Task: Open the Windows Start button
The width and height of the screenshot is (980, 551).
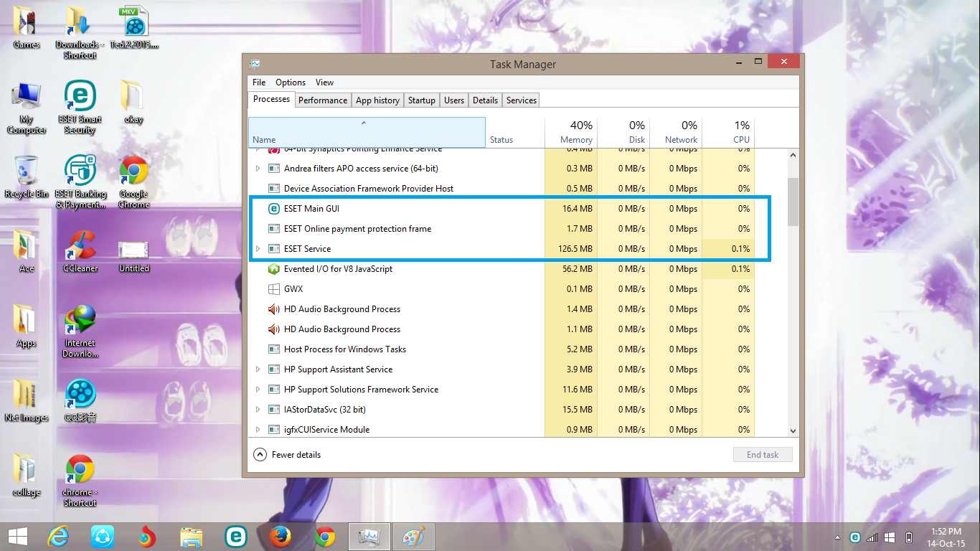Action: (x=18, y=537)
